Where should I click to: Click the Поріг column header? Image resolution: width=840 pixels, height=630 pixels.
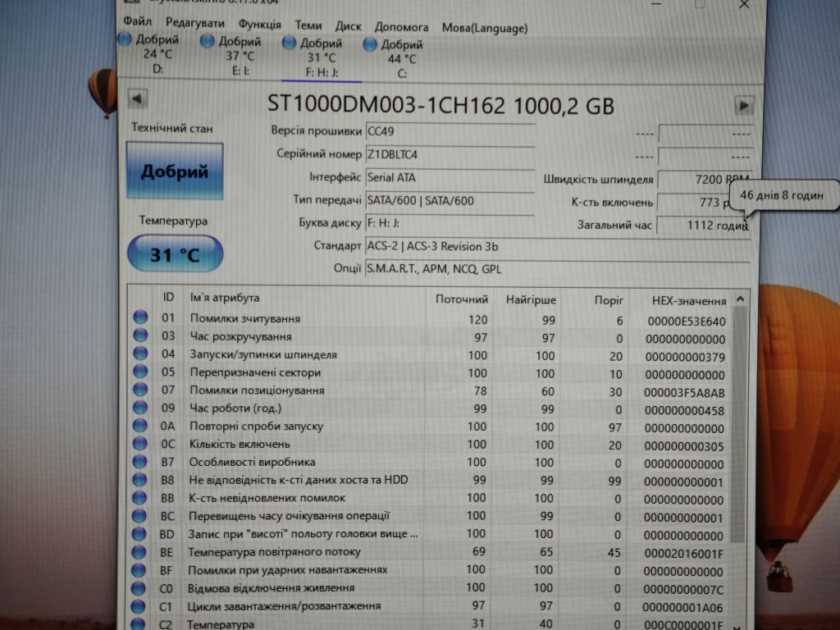tap(609, 300)
